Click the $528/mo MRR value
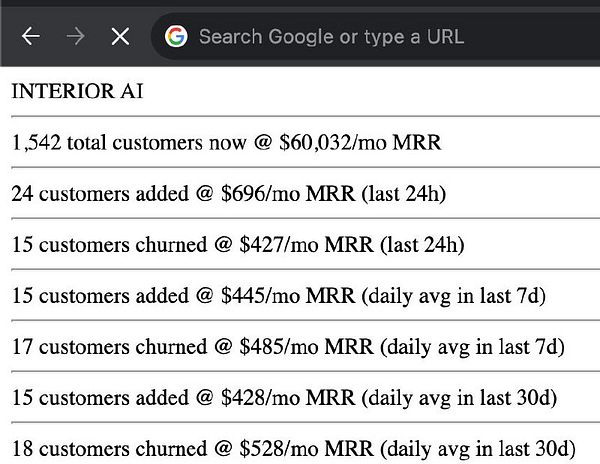This screenshot has width=600, height=464. (307, 449)
